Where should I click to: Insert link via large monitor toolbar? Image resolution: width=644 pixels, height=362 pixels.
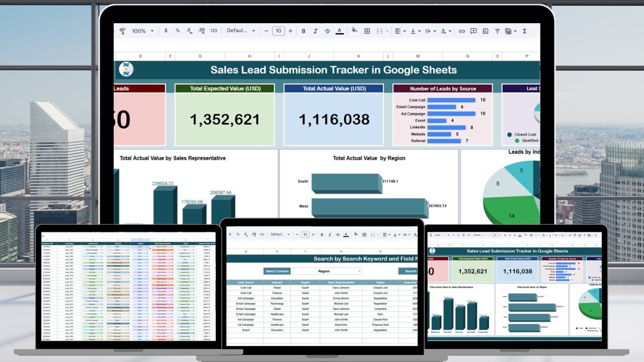point(461,31)
